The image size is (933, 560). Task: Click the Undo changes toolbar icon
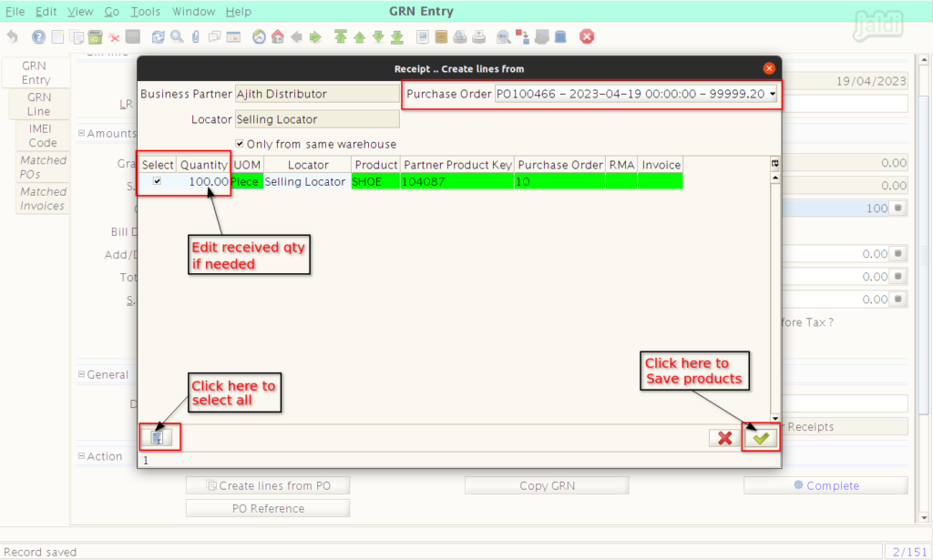[13, 36]
